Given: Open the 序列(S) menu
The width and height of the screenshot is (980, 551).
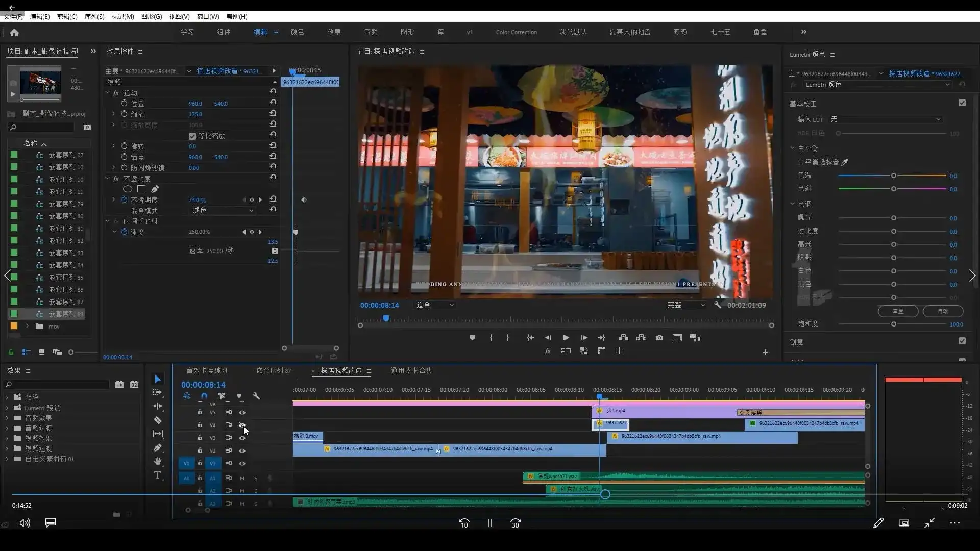Looking at the screenshot, I should (x=94, y=17).
